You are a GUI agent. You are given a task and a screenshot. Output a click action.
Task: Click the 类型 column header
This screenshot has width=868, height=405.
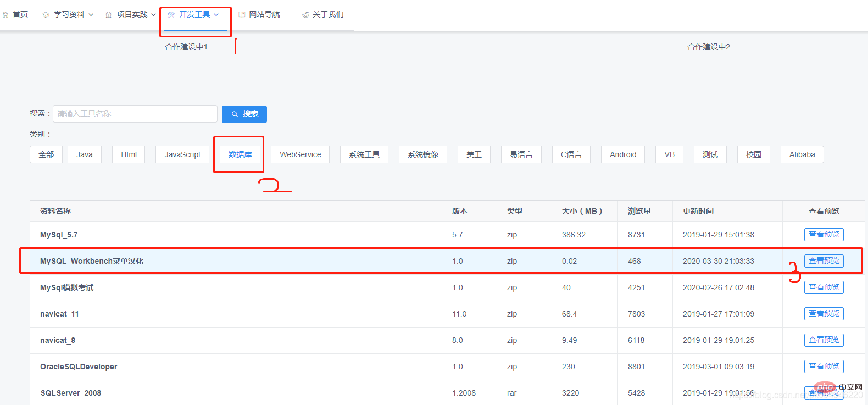515,211
